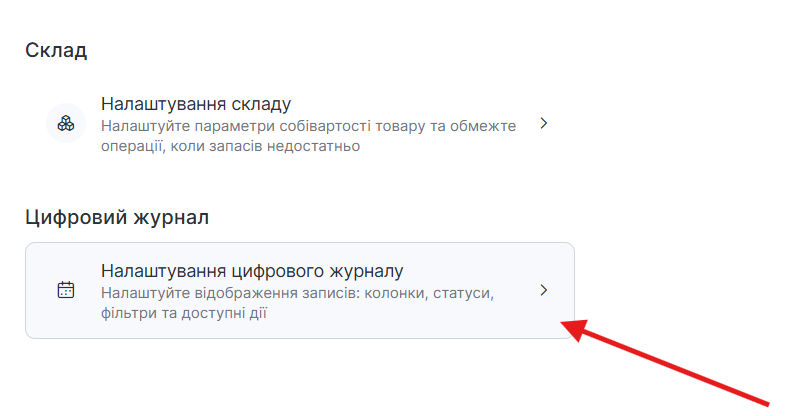The height and width of the screenshot is (416, 791).
Task: Click the Склад section heading
Action: click(x=56, y=50)
